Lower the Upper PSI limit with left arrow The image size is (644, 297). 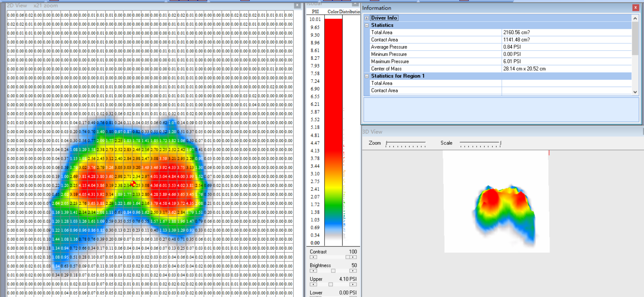point(313,284)
